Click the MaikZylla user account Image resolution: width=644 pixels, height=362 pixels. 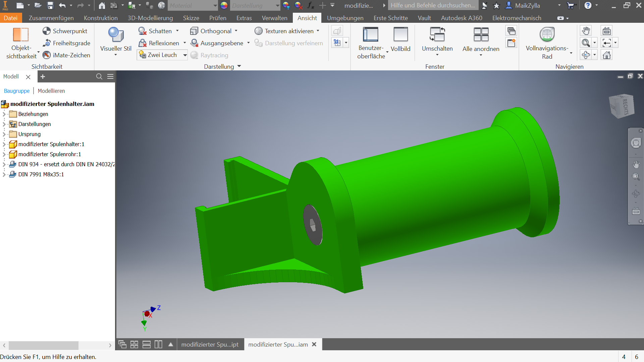pyautogui.click(x=523, y=5)
